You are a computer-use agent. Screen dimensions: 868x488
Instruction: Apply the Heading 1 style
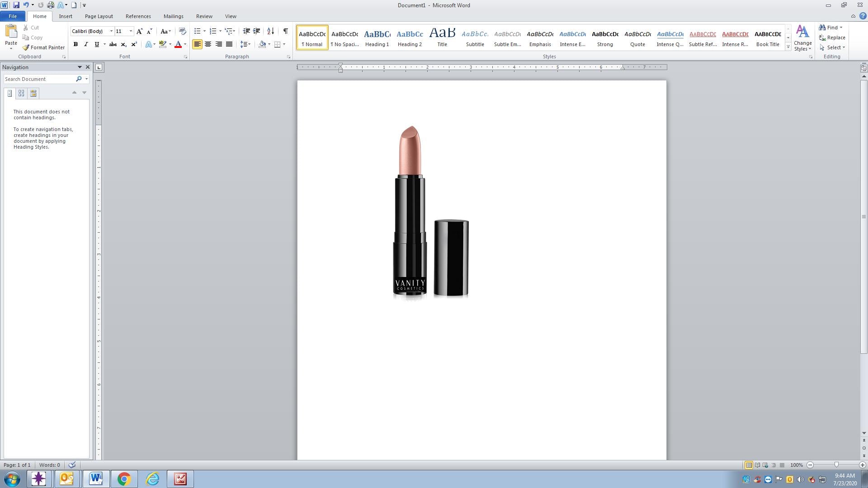point(377,38)
